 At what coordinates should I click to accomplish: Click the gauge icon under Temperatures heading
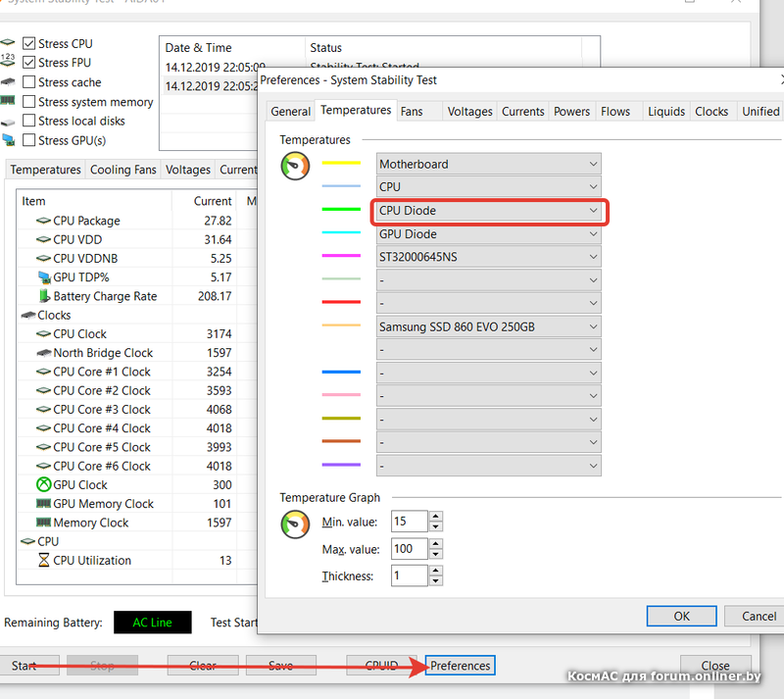[x=294, y=166]
